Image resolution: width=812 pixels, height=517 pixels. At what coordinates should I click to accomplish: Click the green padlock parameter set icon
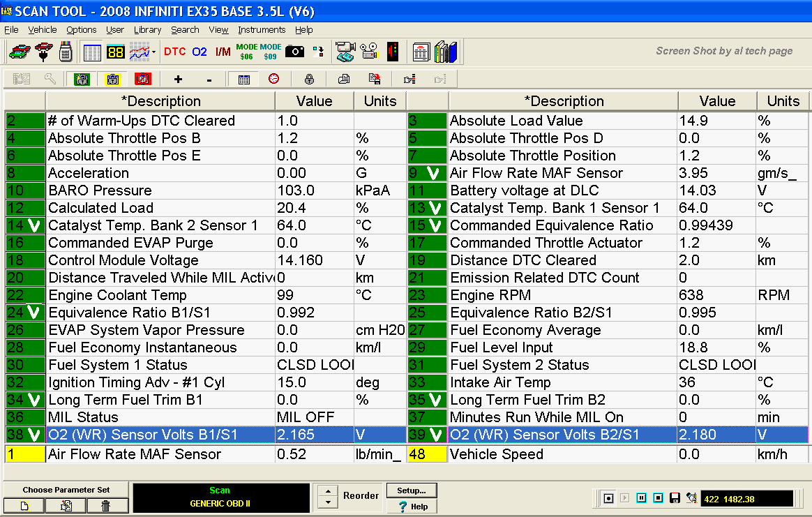click(x=82, y=80)
